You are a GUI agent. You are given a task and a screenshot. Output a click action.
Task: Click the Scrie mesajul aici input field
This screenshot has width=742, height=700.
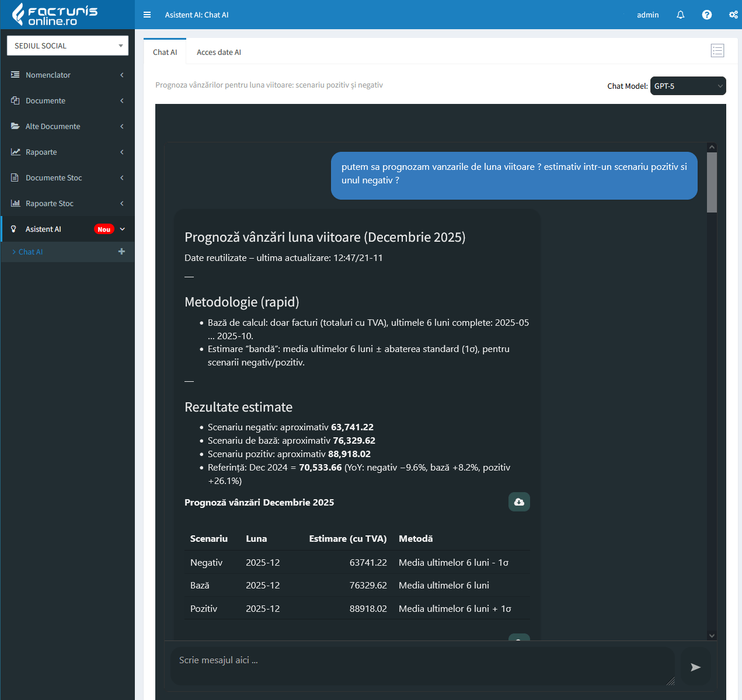(421, 664)
